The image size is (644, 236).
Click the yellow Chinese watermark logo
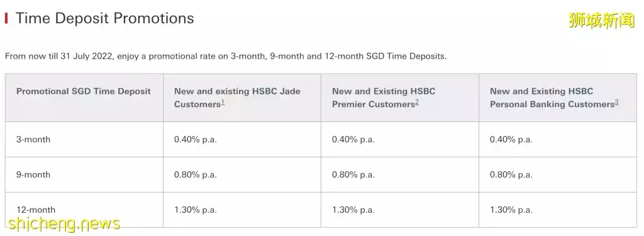click(602, 20)
